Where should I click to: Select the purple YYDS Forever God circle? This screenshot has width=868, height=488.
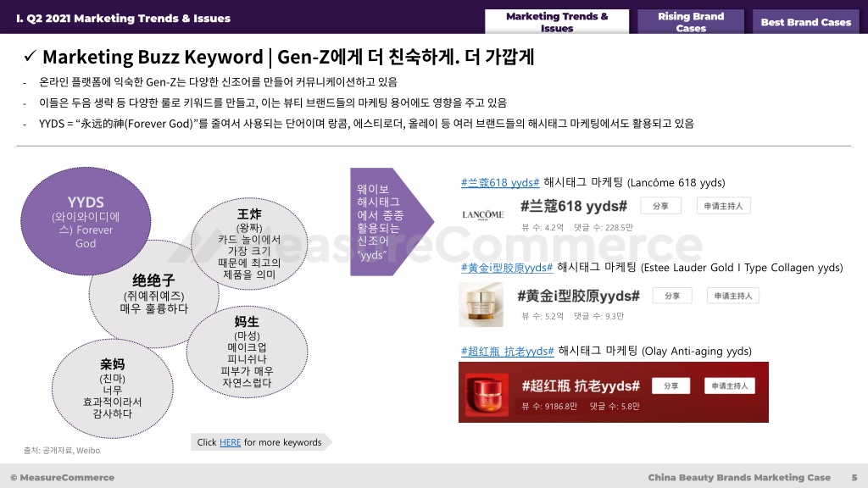coord(86,221)
